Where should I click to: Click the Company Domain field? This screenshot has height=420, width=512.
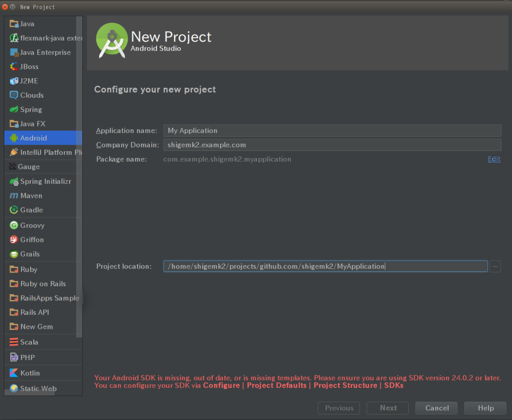pos(332,145)
